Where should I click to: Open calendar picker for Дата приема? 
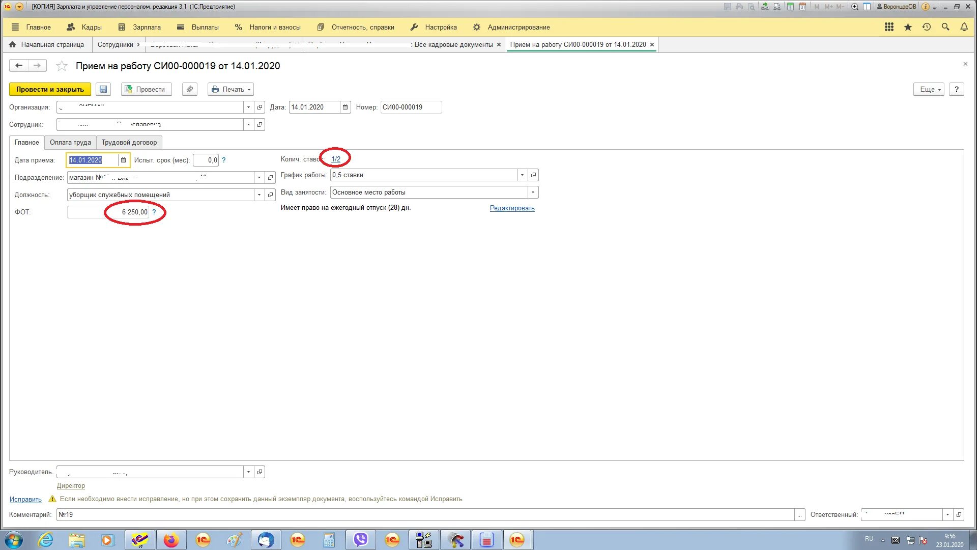pos(124,160)
